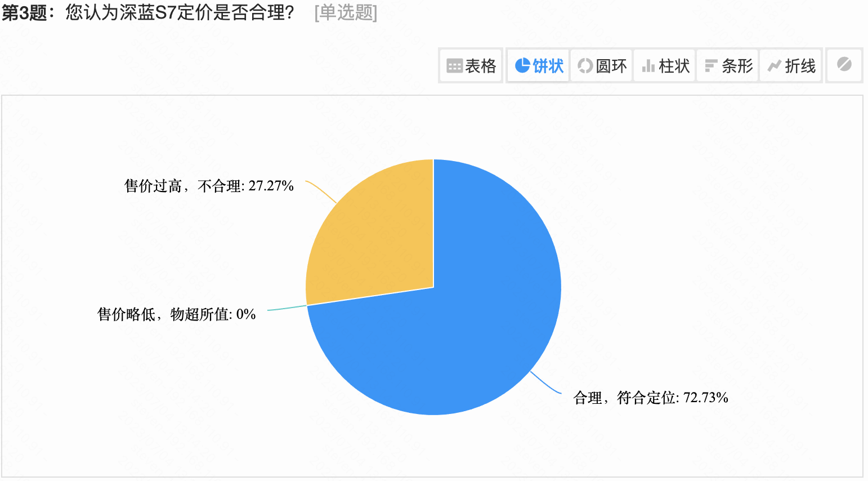The height and width of the screenshot is (481, 868).
Task: Click the 售价过高，不合理 data label
Action: [209, 186]
